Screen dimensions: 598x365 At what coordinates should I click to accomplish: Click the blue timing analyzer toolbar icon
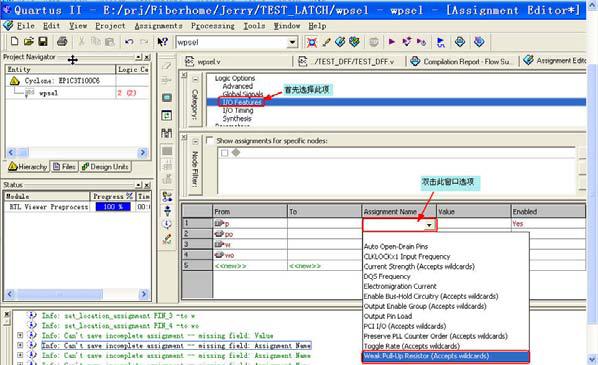[x=440, y=42]
